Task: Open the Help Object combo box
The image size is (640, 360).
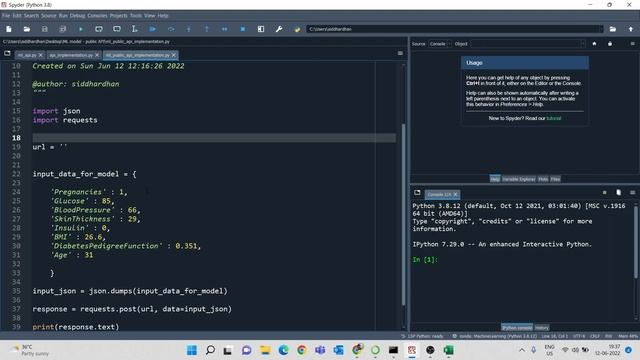Action: coord(528,44)
